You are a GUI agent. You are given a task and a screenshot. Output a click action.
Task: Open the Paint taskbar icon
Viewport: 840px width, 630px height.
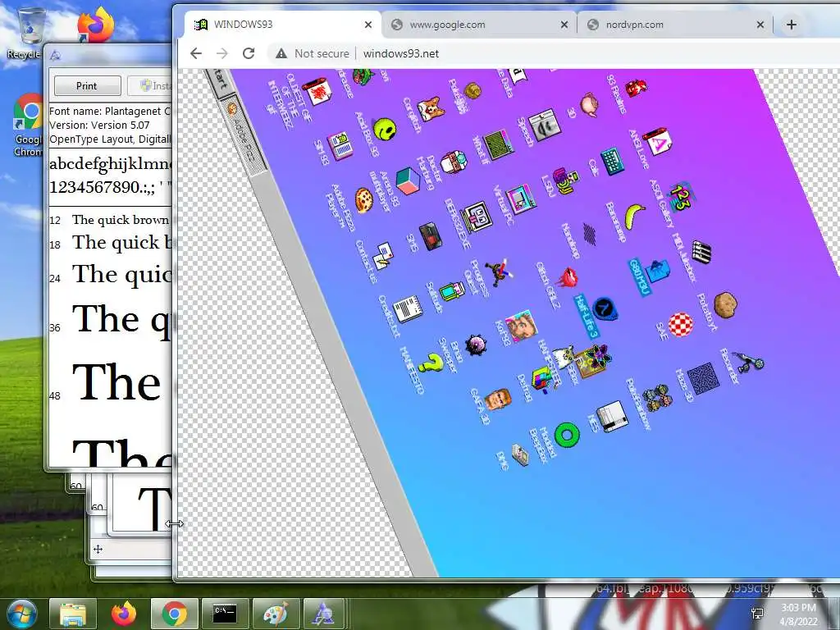[276, 614]
